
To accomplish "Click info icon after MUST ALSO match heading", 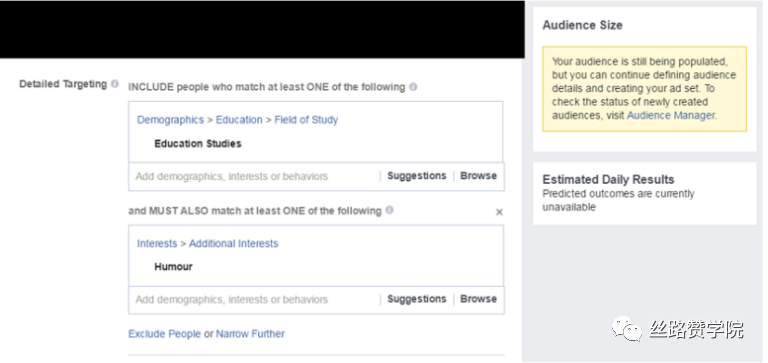I will tap(389, 210).
